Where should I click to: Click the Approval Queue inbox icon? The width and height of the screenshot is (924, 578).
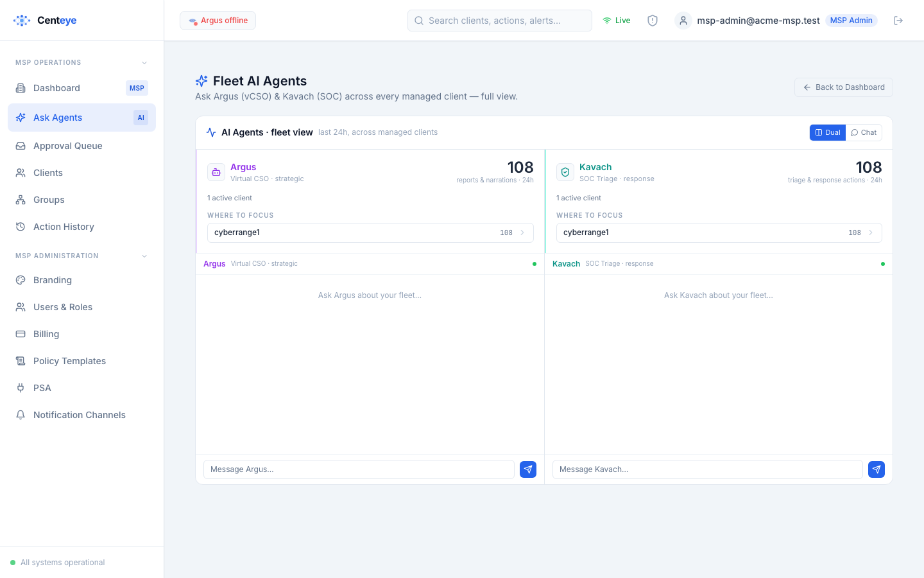coord(21,146)
